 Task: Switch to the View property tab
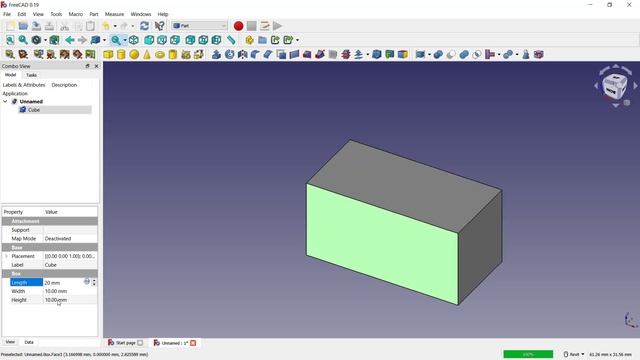pyautogui.click(x=10, y=342)
